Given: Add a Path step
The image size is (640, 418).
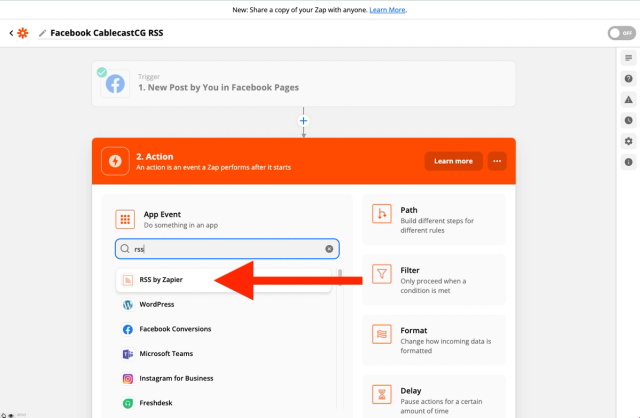Looking at the screenshot, I should coord(434,220).
